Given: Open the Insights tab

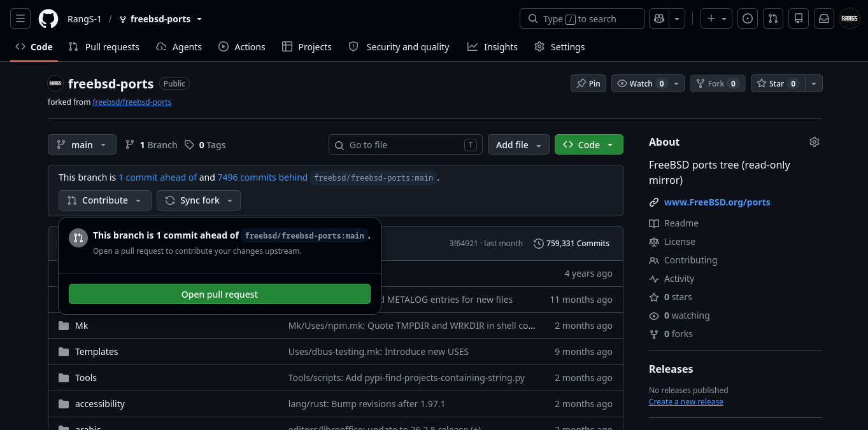Looking at the screenshot, I should [x=492, y=47].
